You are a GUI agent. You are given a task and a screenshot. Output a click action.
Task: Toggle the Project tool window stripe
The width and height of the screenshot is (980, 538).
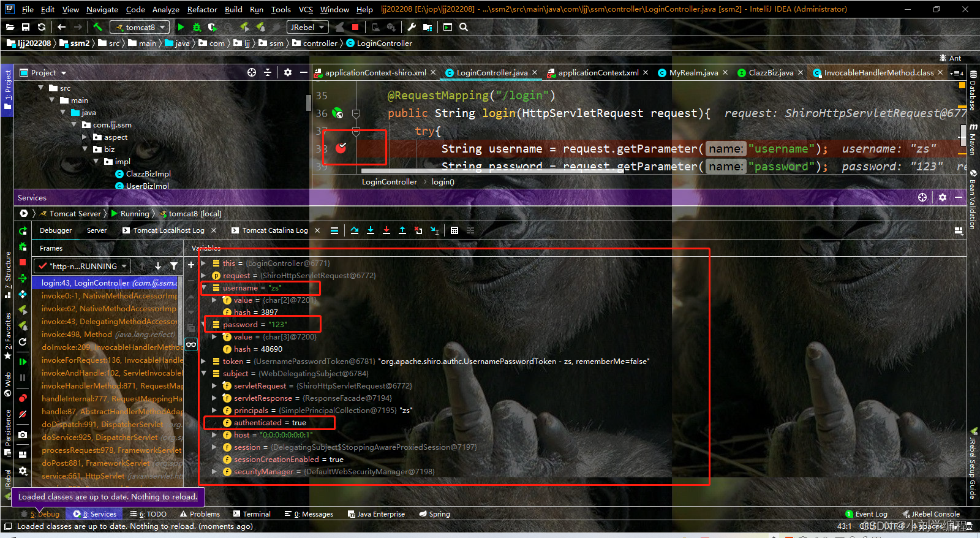tap(7, 89)
